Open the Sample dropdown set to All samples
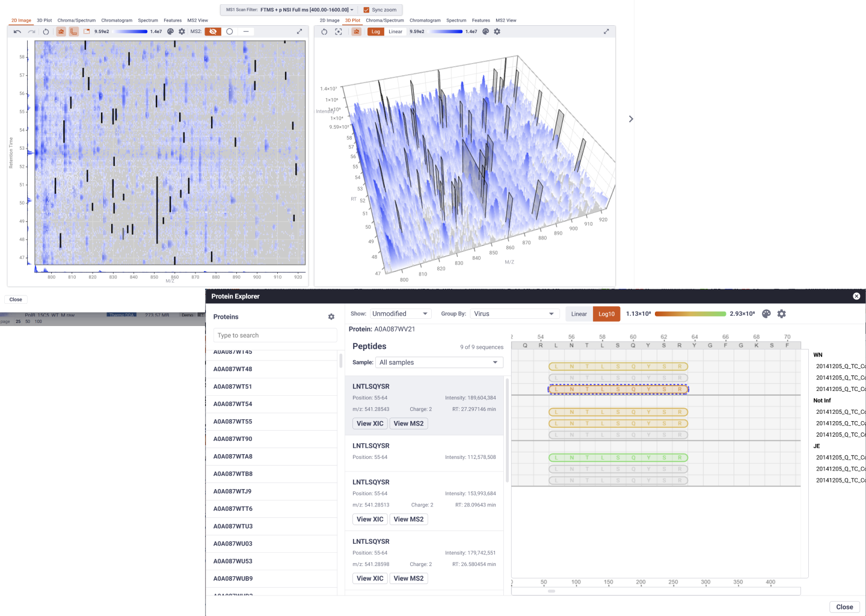The width and height of the screenshot is (866, 616). click(439, 362)
